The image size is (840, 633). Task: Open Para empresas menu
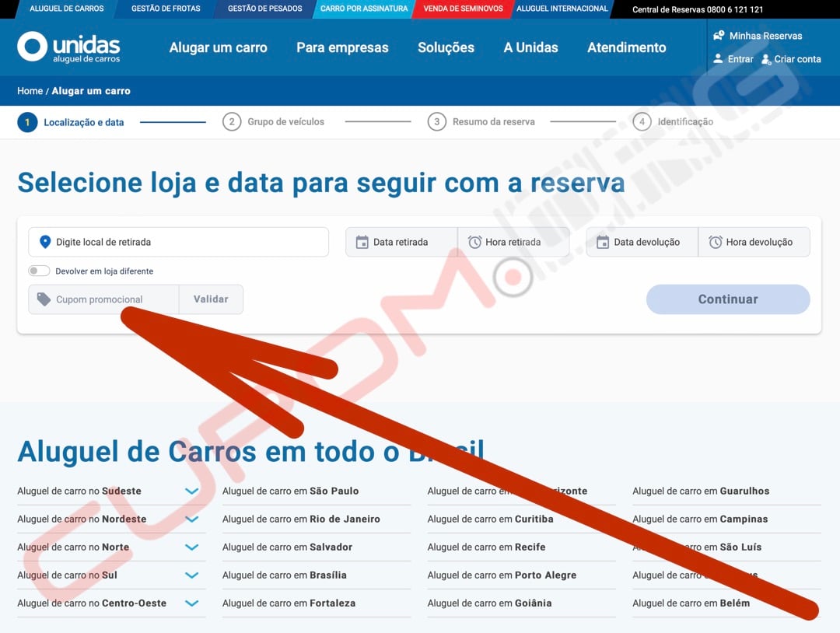342,47
